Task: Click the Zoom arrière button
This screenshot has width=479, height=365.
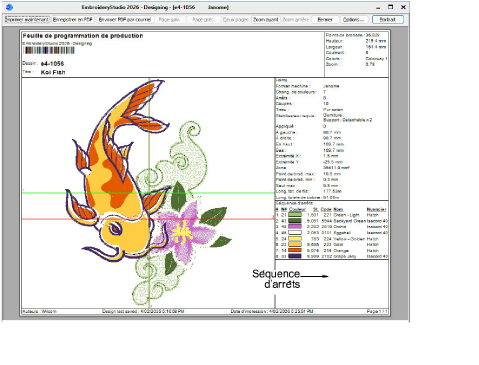Action: click(295, 20)
